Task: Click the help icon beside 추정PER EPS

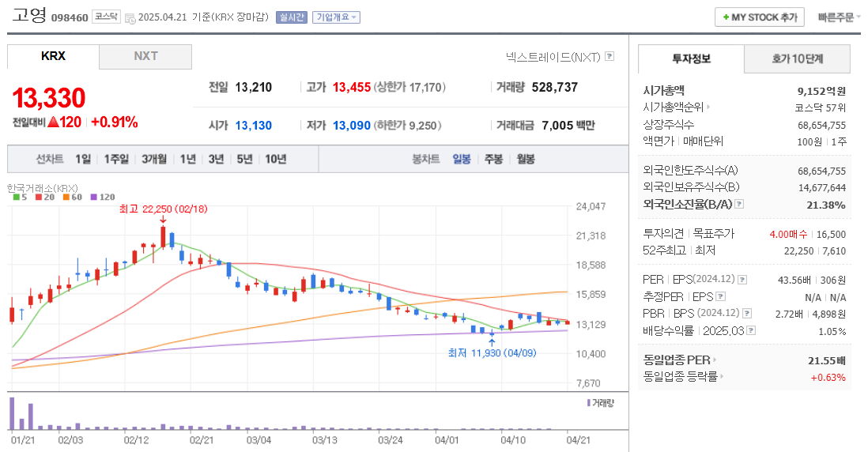Action: click(720, 296)
